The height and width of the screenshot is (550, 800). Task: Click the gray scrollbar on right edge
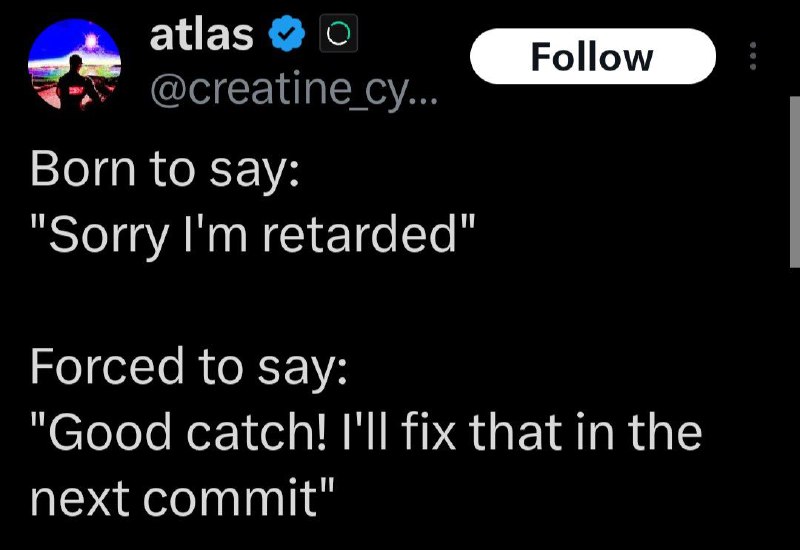click(x=794, y=182)
